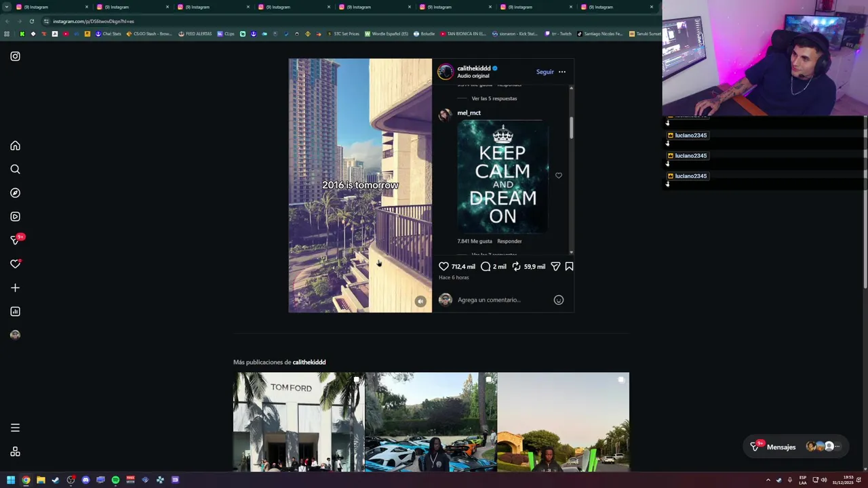The image size is (868, 488).
Task: Click 'Agrega un comentario...' input field
Action: (502, 300)
